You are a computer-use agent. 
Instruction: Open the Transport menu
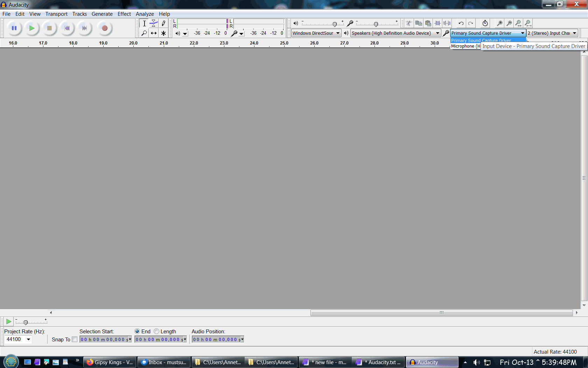(x=56, y=14)
